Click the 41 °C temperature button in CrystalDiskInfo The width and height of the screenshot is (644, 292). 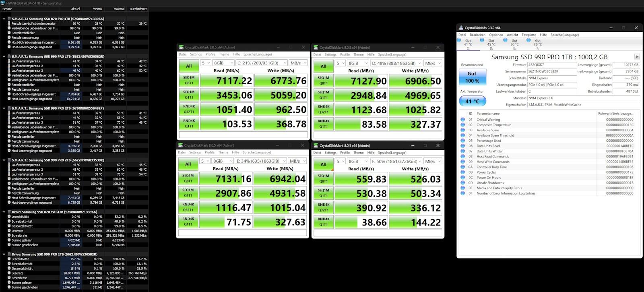[x=473, y=101]
